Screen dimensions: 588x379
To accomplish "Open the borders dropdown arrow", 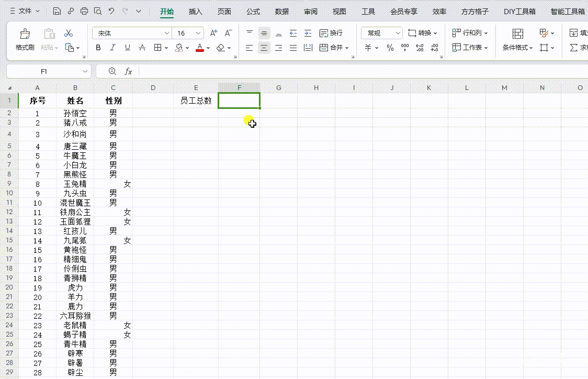I will point(166,48).
